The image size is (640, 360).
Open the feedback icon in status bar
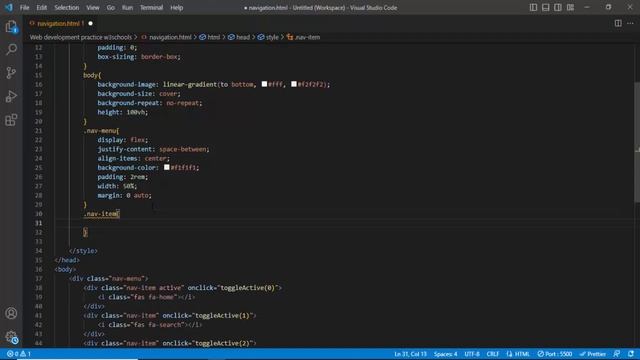coord(617,354)
